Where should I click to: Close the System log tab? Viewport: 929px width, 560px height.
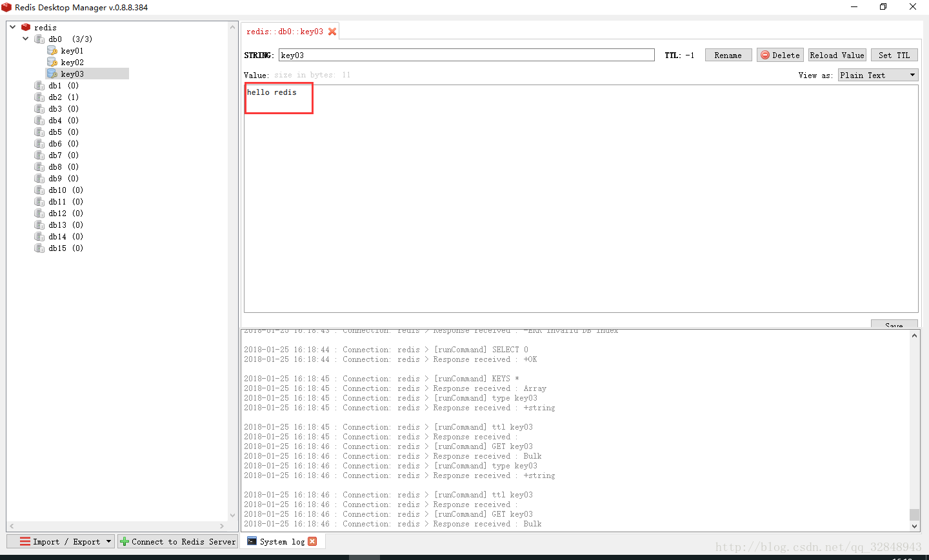point(312,541)
